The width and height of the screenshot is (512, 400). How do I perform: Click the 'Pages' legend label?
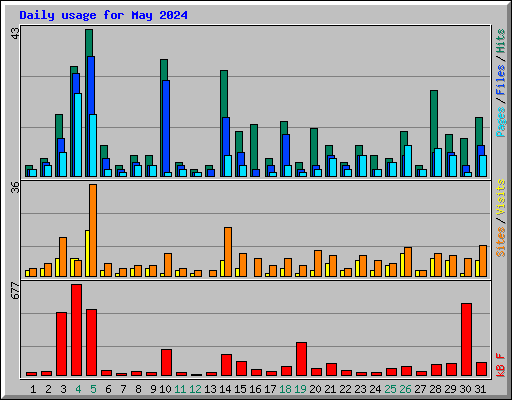click(500, 122)
